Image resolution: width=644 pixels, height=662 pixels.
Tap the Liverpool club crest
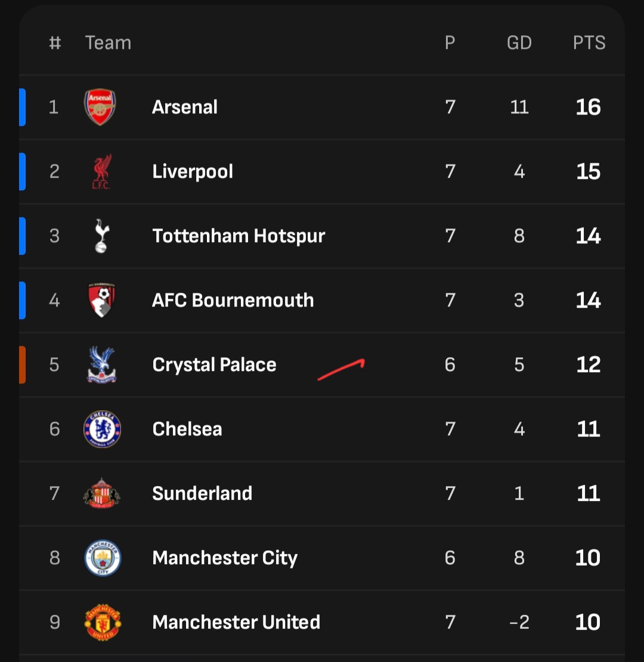pyautogui.click(x=101, y=172)
